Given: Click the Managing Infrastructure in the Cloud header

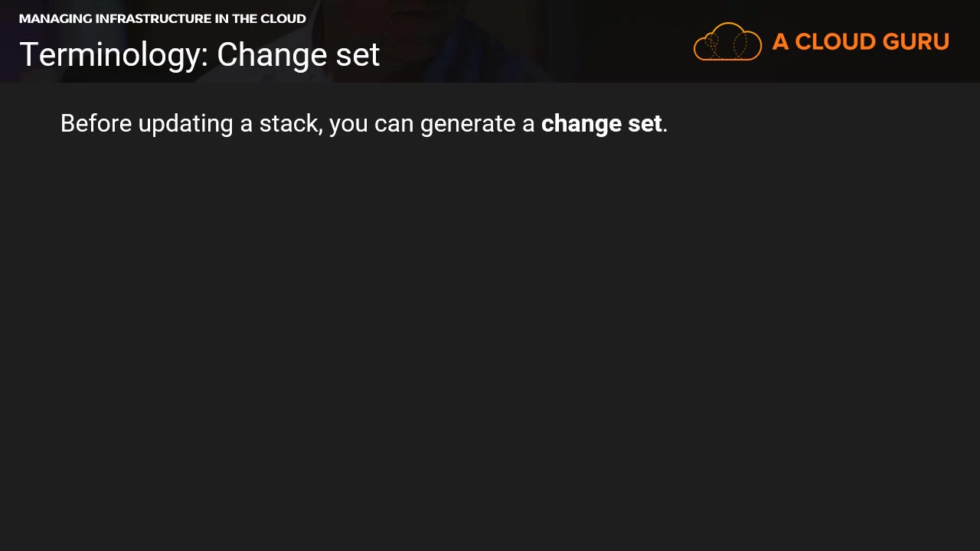Looking at the screenshot, I should pyautogui.click(x=162, y=18).
